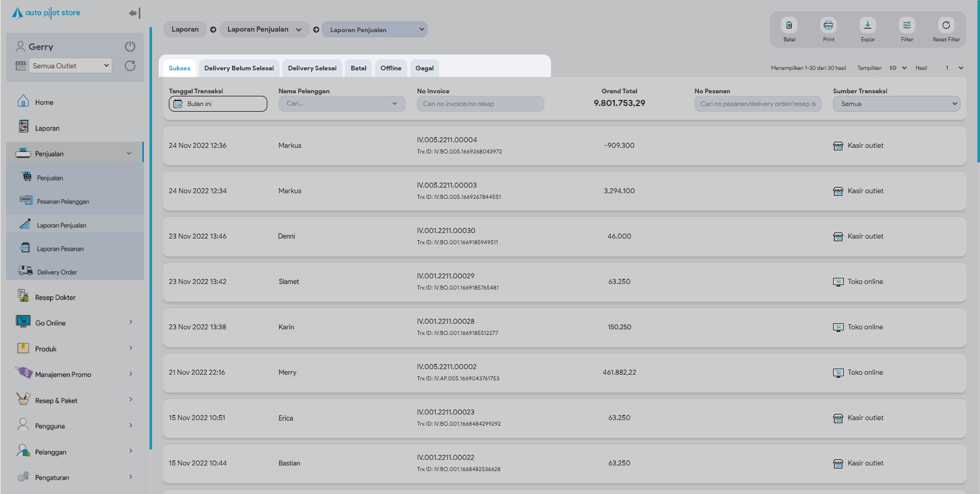Click the Batal trash icon in toolbar
980x494 pixels.
[x=789, y=25]
